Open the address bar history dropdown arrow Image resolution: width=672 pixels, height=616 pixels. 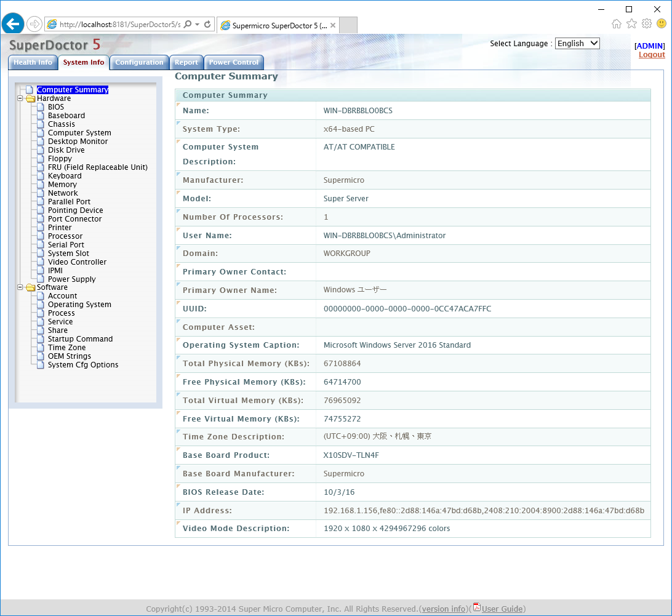(x=197, y=25)
